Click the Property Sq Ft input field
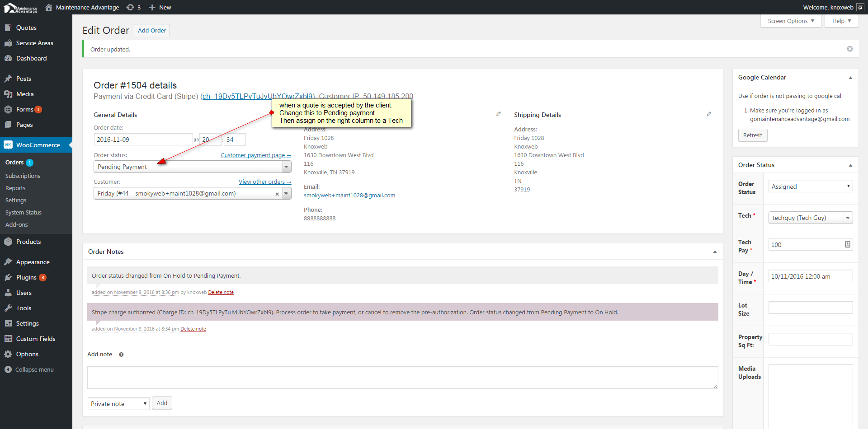868x429 pixels. pyautogui.click(x=811, y=339)
